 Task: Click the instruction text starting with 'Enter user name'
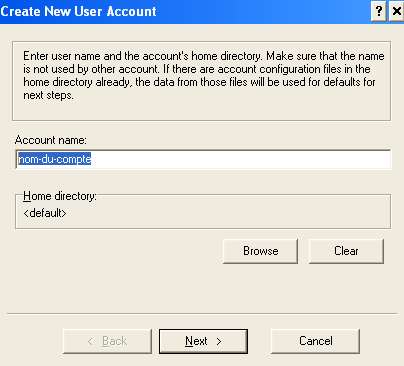203,75
